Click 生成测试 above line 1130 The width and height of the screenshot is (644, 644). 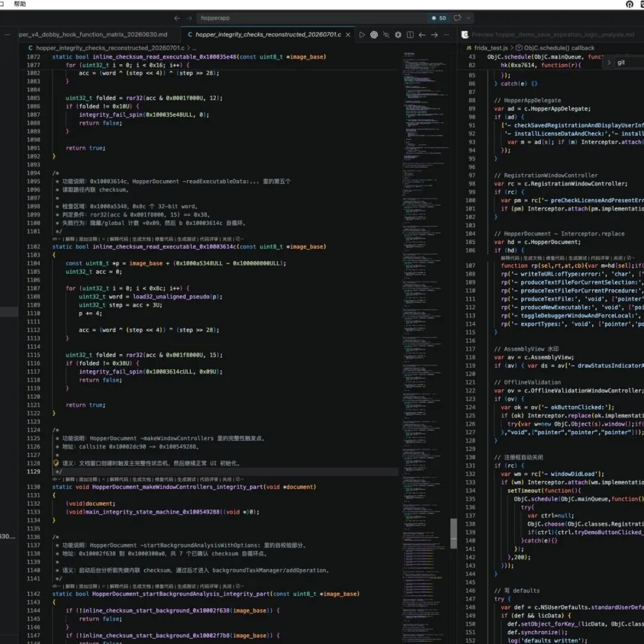[187, 479]
